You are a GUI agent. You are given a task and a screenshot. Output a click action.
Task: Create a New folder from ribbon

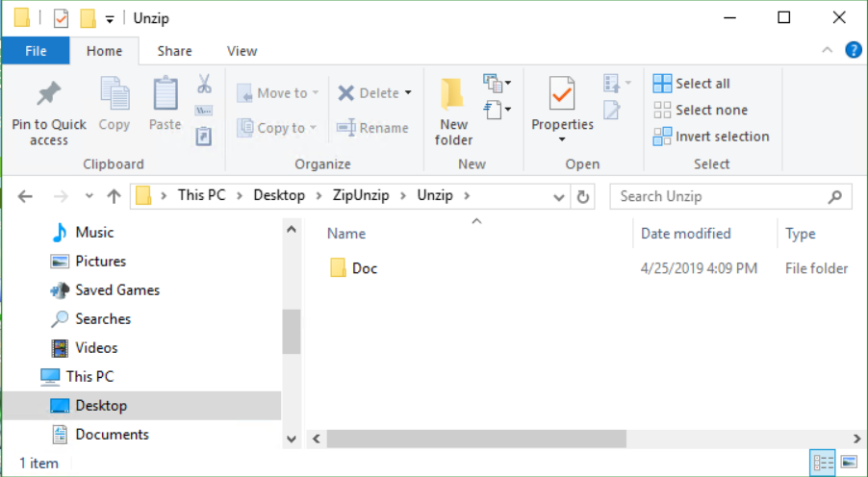click(453, 110)
